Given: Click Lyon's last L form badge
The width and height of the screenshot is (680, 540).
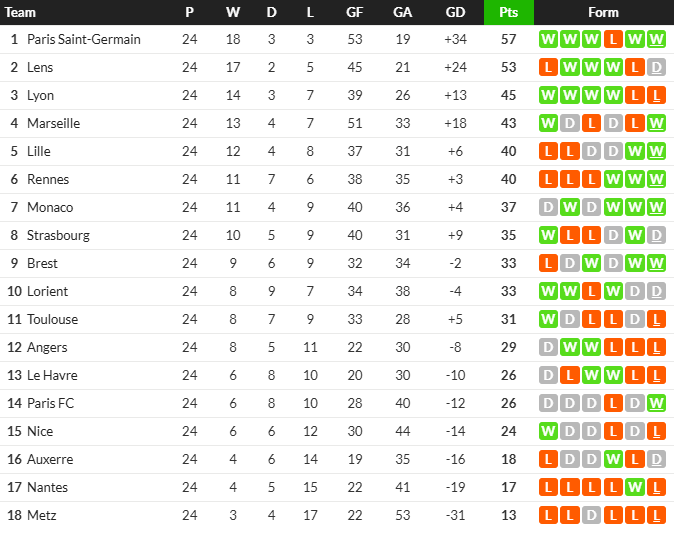Looking at the screenshot, I should coord(656,95).
